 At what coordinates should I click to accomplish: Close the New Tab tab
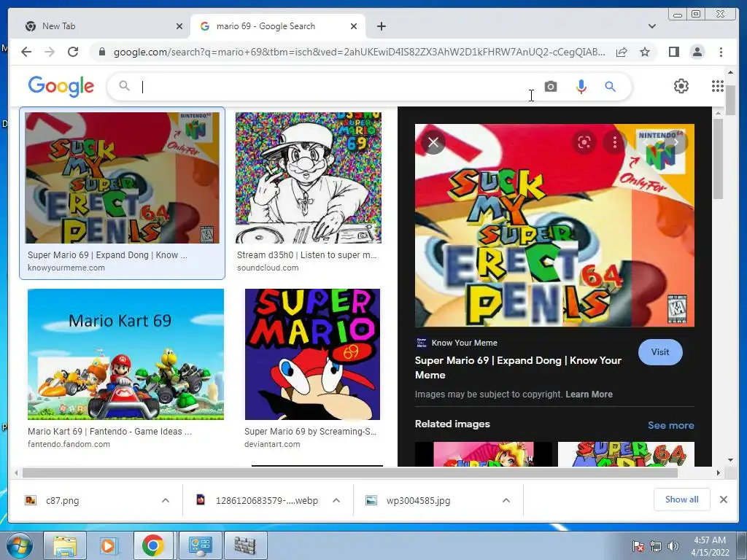[179, 26]
